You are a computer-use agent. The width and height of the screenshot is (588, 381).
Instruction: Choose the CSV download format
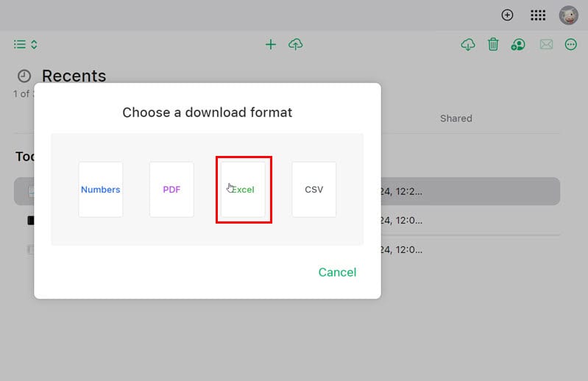pyautogui.click(x=314, y=190)
